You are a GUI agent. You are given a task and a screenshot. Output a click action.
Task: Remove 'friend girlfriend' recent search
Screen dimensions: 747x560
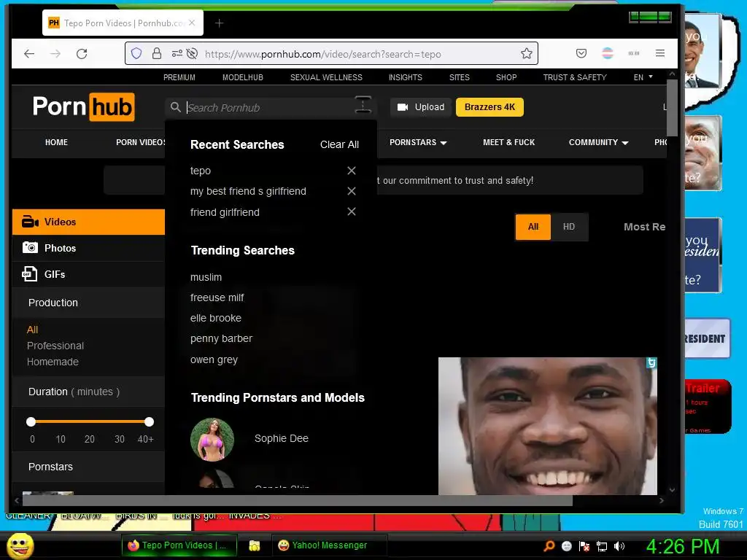click(352, 211)
